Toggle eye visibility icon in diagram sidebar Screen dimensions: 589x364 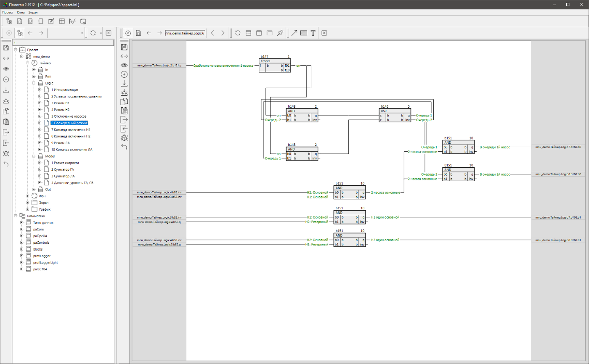click(124, 65)
